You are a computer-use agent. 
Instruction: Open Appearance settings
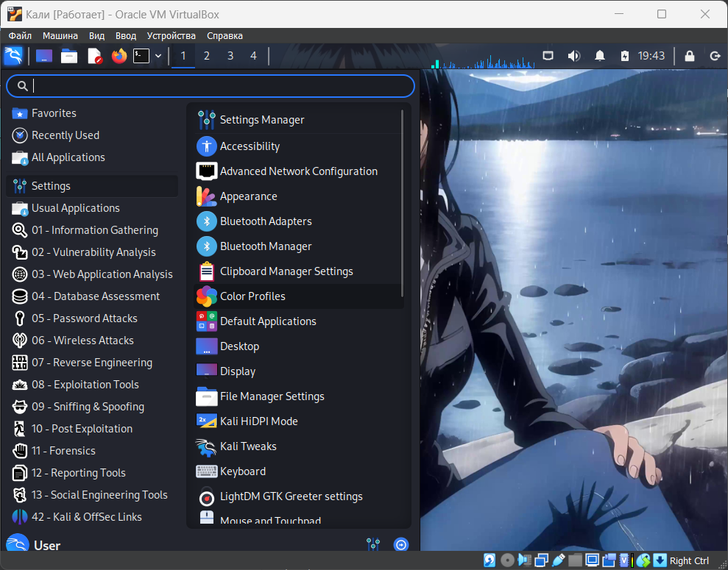tap(297, 196)
